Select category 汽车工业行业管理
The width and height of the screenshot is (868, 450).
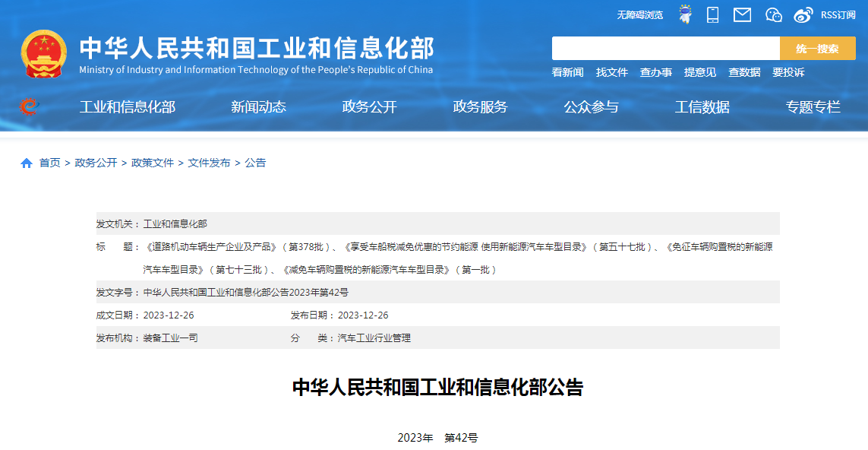click(374, 338)
